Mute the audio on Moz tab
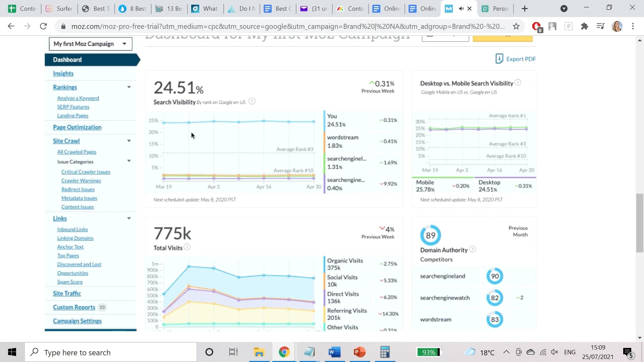The width and height of the screenshot is (644, 362). [461, 9]
